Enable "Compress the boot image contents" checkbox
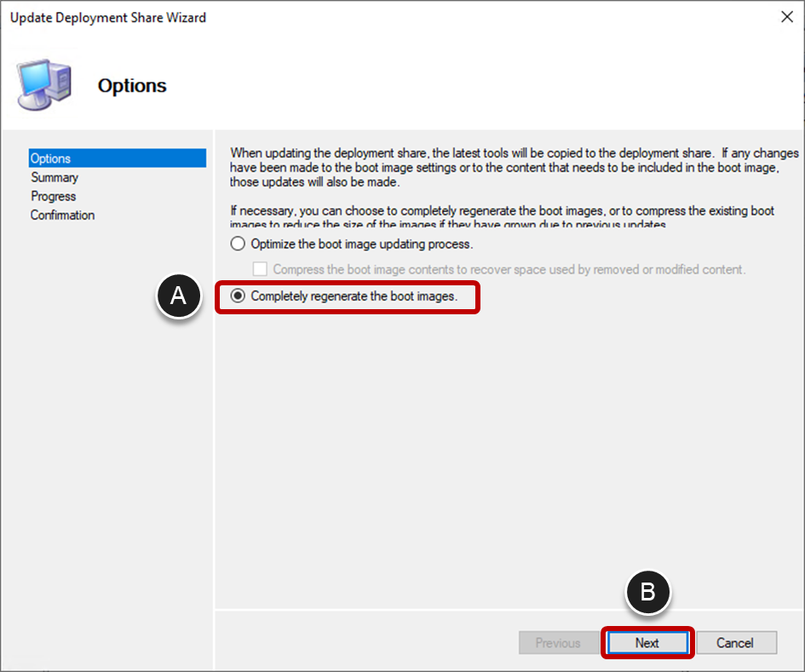The image size is (805, 672). pos(259,268)
